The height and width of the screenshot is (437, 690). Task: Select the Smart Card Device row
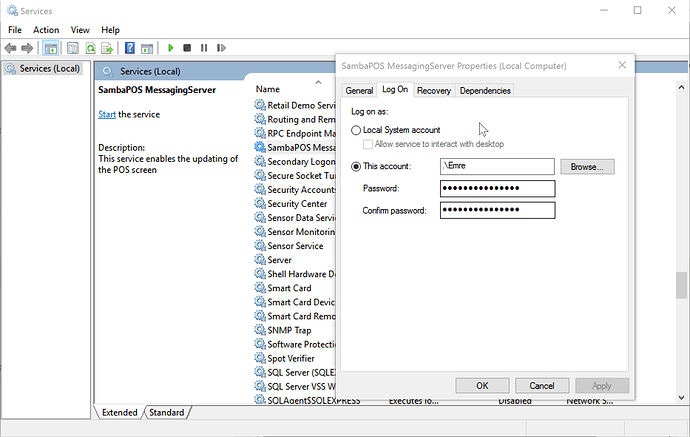(x=295, y=302)
